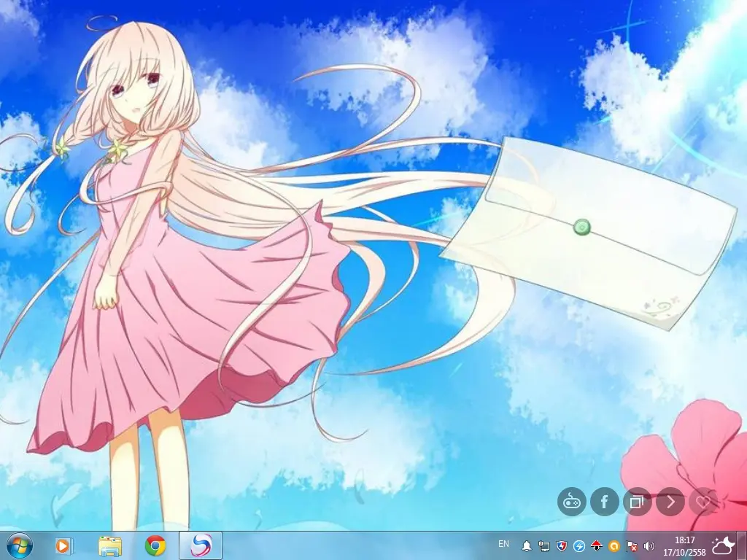Open the active Sogou browser taskbar button
The height and width of the screenshot is (560, 747).
pos(200,545)
